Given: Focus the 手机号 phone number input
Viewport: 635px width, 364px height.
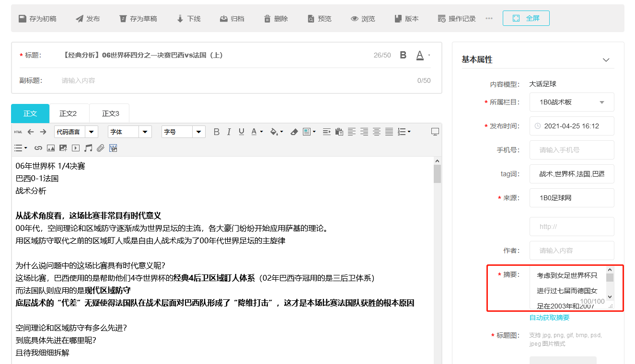Looking at the screenshot, I should (572, 150).
